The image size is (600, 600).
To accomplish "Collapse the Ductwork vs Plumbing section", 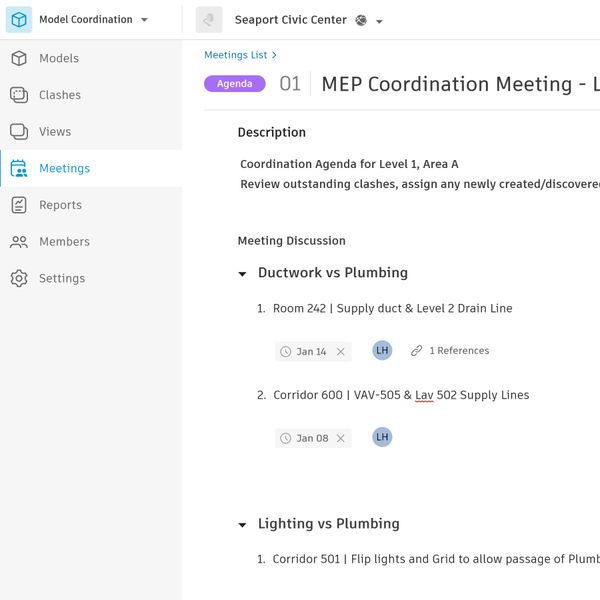I will 242,273.
